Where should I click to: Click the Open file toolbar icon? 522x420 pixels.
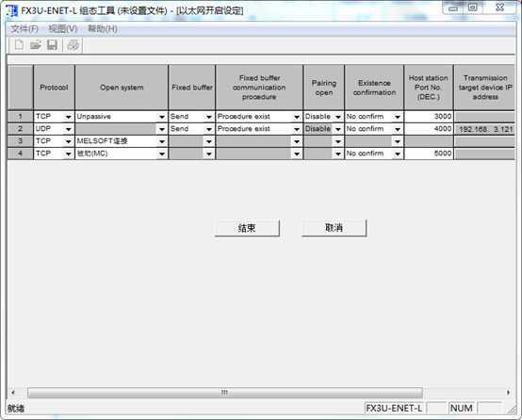click(36, 44)
